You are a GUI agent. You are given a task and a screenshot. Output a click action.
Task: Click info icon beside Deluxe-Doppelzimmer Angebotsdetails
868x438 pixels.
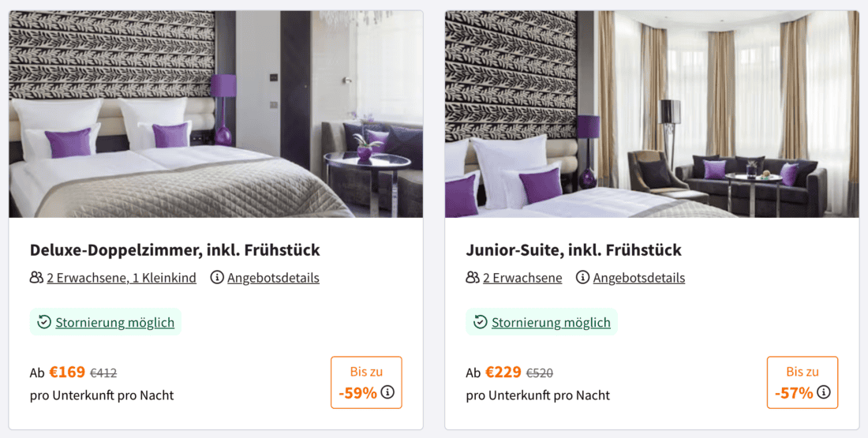click(x=217, y=278)
